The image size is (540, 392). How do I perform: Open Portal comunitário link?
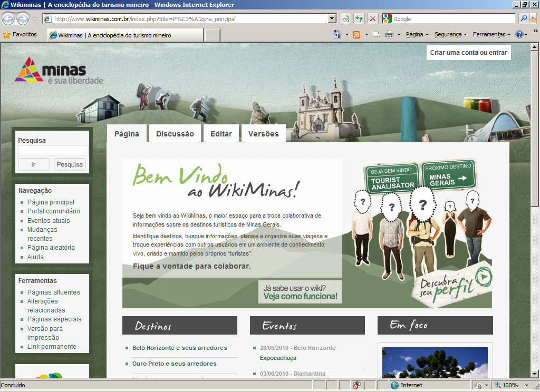(53, 211)
